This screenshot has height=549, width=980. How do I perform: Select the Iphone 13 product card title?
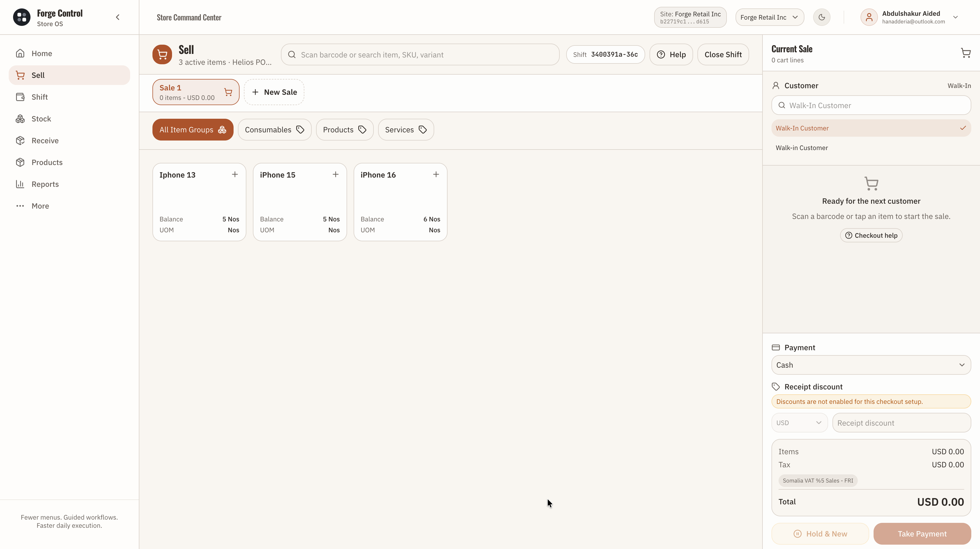click(177, 175)
